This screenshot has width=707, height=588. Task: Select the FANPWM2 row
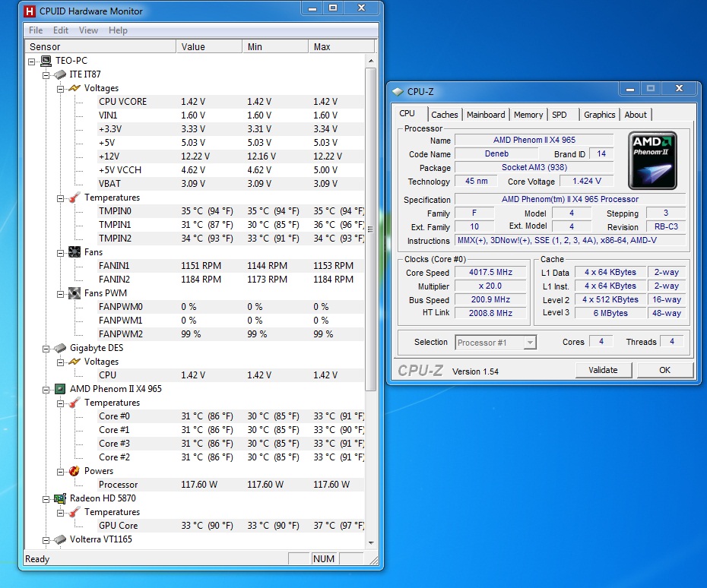tap(231, 334)
